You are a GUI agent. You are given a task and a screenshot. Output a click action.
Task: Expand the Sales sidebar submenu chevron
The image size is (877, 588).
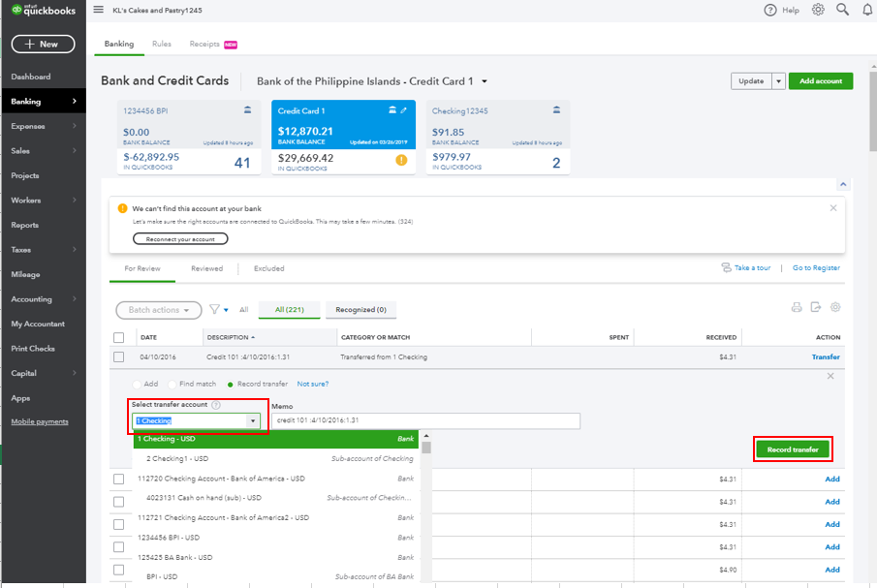(x=75, y=150)
